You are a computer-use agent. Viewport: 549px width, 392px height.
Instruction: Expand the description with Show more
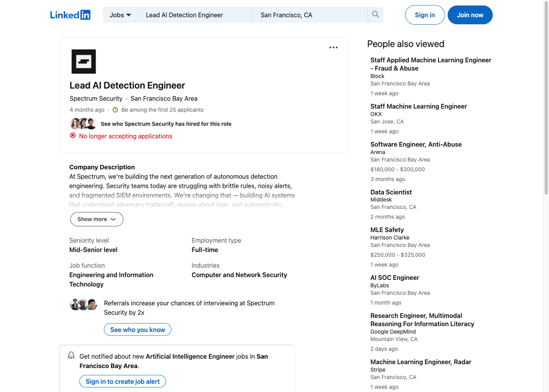97,219
